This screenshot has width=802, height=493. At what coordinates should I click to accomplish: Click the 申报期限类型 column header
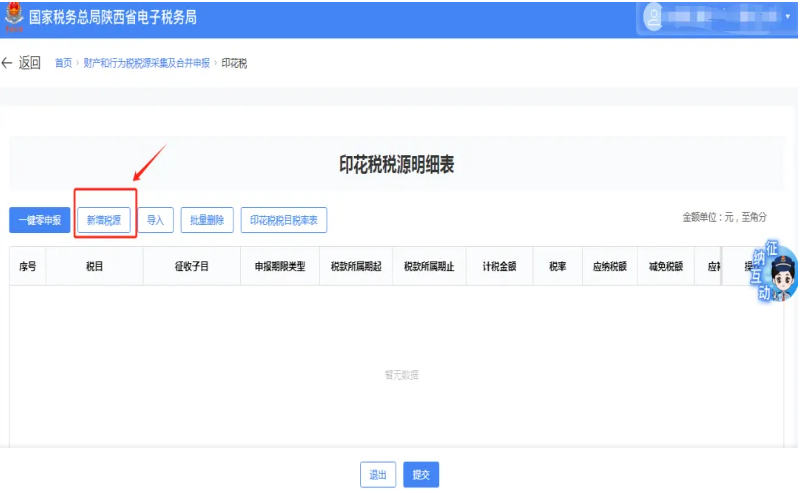click(x=280, y=267)
